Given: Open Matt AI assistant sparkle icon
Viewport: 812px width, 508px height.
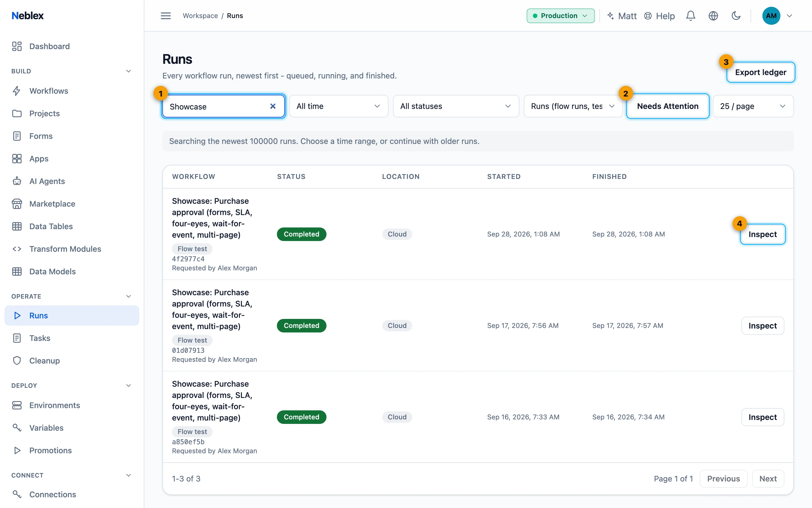Looking at the screenshot, I should pos(610,16).
